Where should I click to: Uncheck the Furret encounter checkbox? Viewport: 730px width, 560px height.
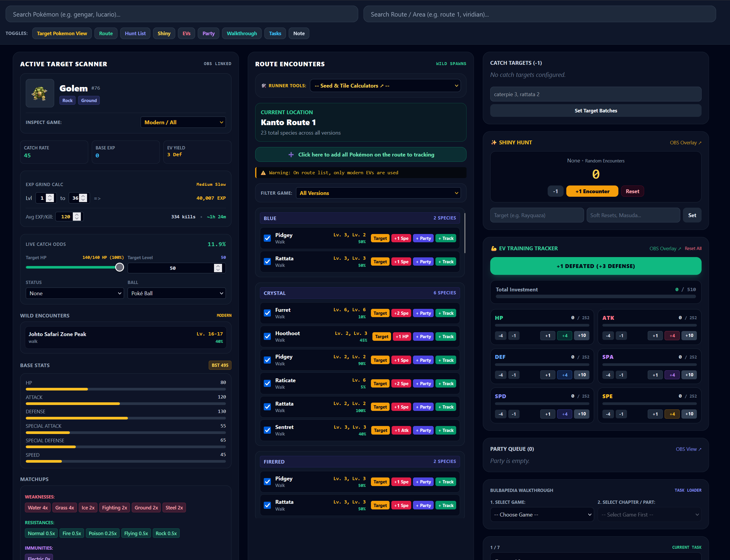(267, 313)
